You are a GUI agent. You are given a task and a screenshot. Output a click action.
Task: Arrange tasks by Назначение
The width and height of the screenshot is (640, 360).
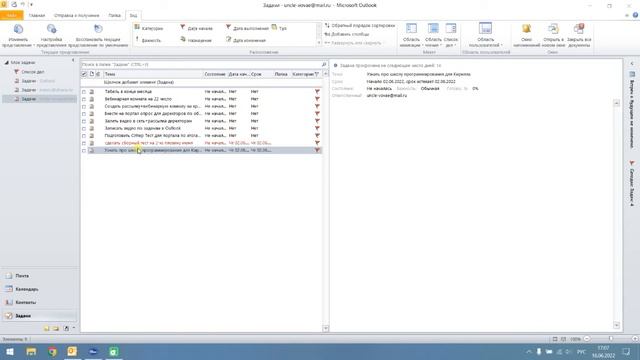click(196, 40)
